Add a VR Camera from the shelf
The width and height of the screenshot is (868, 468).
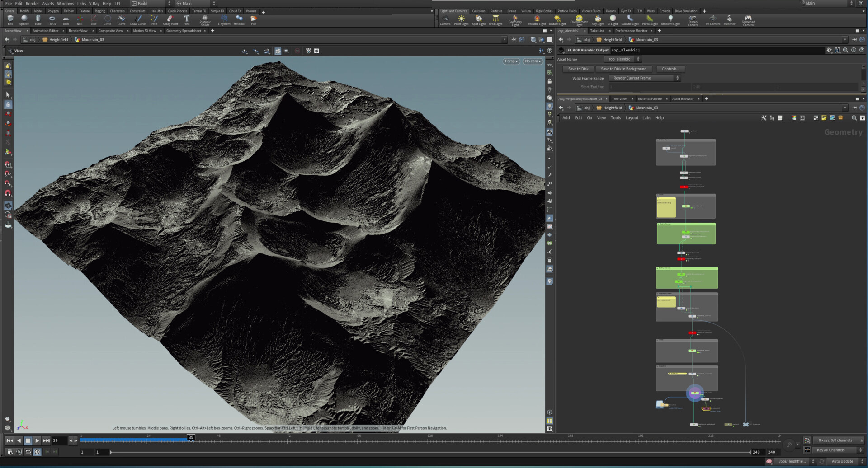712,19
